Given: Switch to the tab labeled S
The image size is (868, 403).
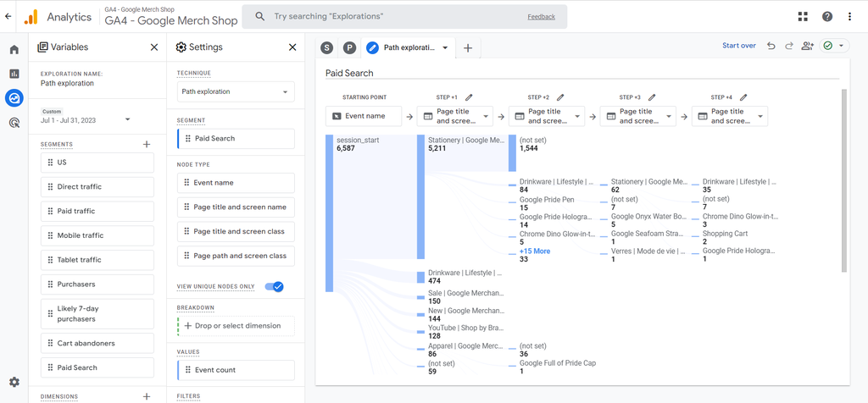Looking at the screenshot, I should pyautogui.click(x=326, y=48).
